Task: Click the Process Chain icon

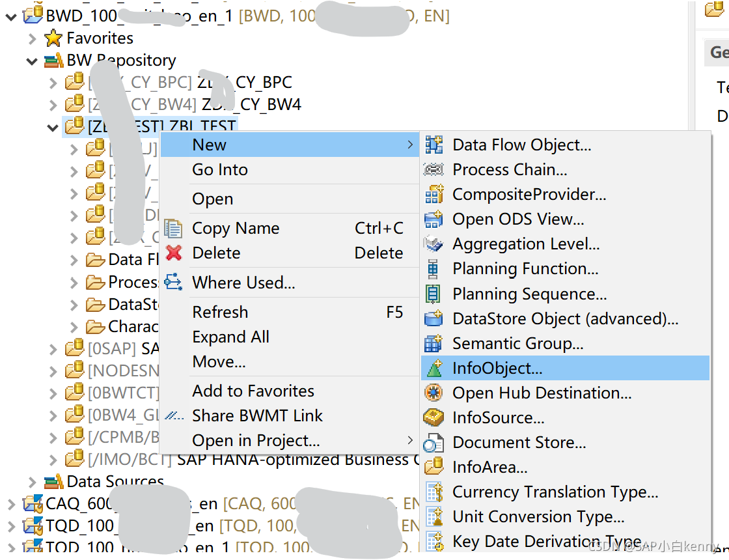Action: (433, 170)
